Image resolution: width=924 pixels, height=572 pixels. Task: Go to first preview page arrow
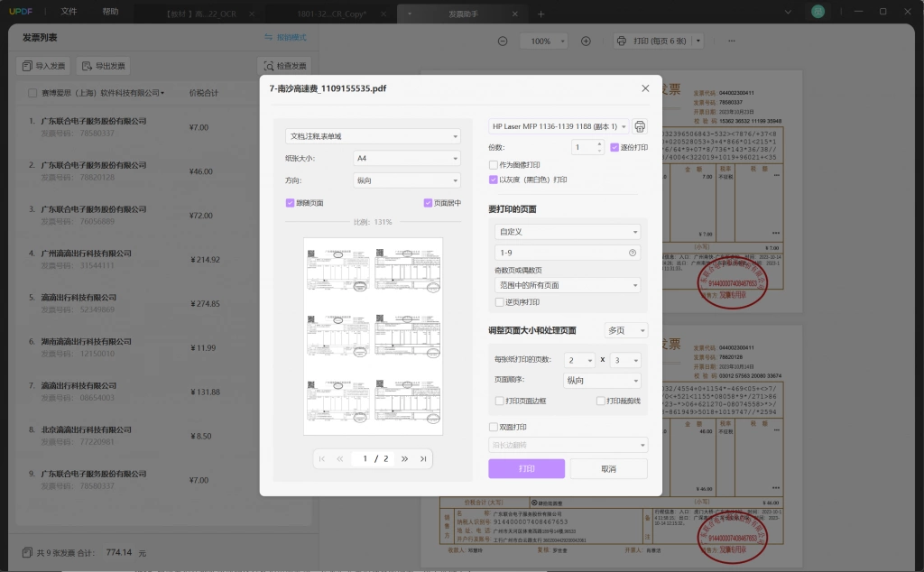322,459
